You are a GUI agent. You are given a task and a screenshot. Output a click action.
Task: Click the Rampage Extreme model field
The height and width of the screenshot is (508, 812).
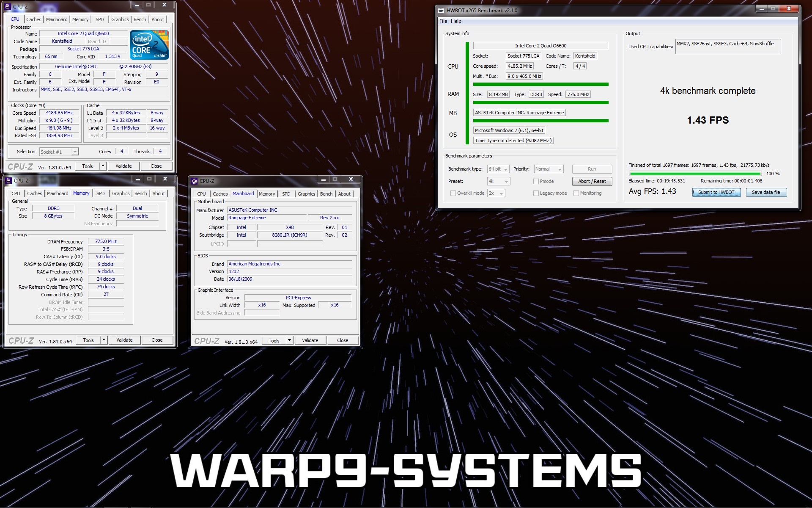(266, 218)
